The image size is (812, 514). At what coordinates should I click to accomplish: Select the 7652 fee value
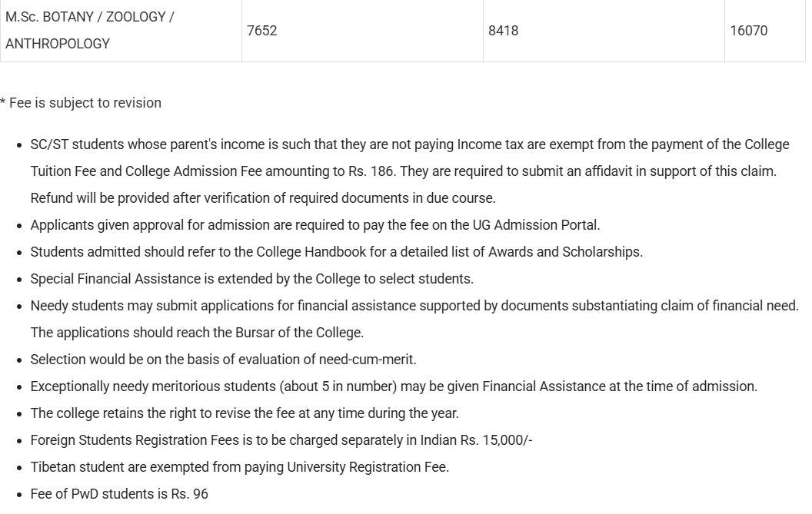coord(262,31)
